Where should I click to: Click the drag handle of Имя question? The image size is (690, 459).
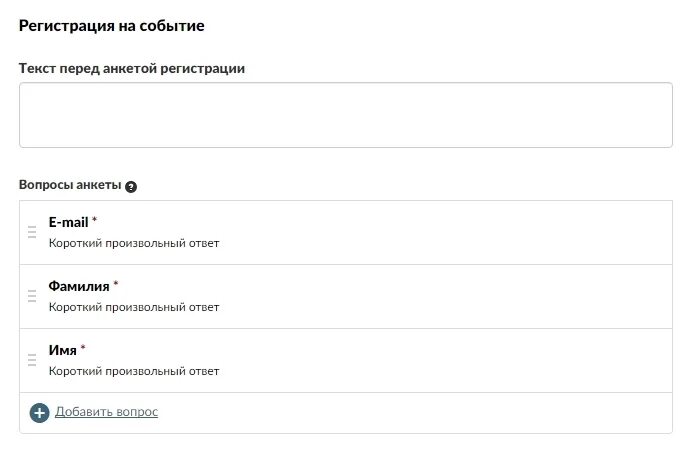(x=32, y=360)
